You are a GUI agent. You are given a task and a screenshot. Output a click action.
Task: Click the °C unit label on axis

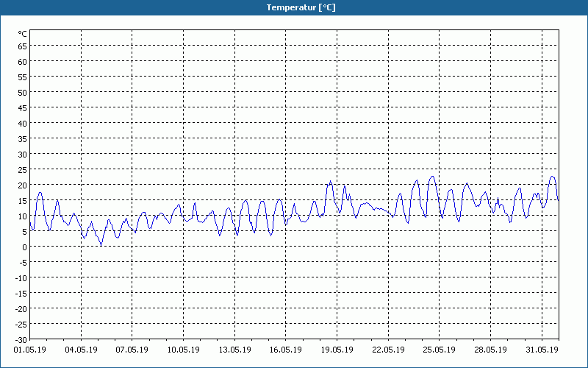[x=23, y=34]
